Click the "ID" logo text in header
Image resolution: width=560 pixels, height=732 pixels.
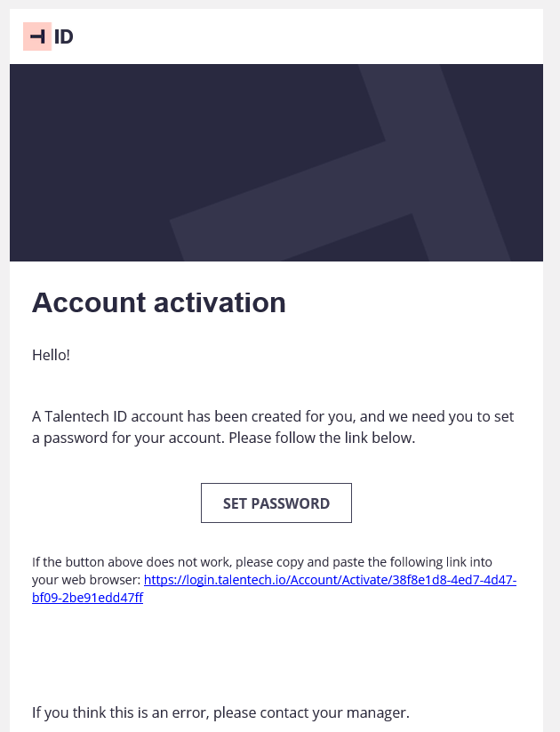pyautogui.click(x=63, y=36)
